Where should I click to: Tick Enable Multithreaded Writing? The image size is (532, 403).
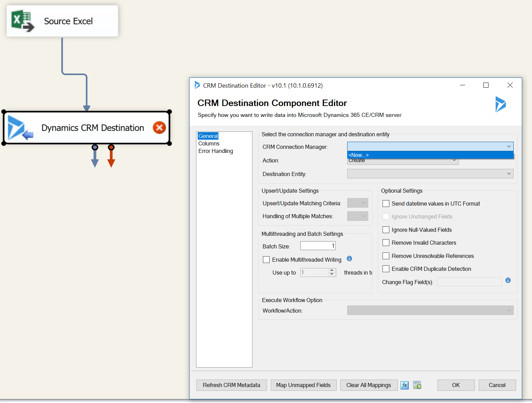point(266,260)
